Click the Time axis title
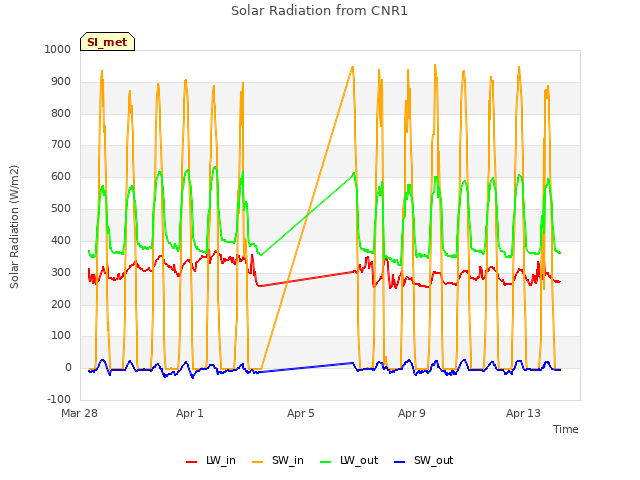 [566, 429]
